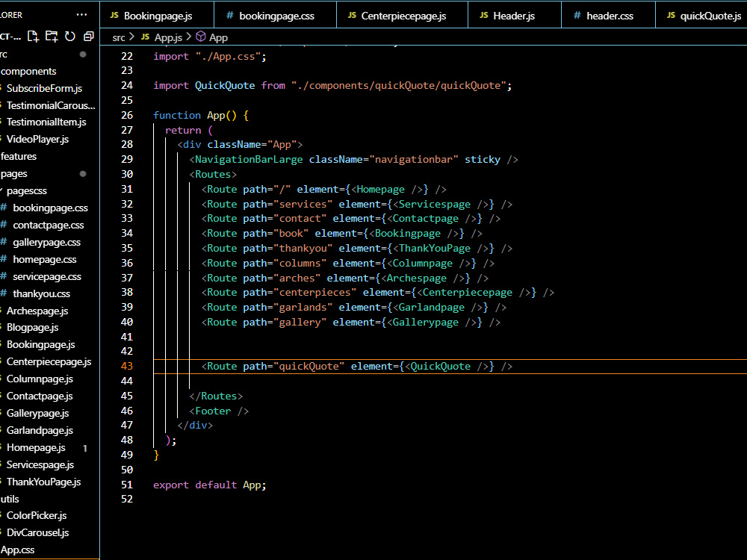Image resolution: width=747 pixels, height=560 pixels.
Task: Collapse the components folder
Action: click(29, 71)
